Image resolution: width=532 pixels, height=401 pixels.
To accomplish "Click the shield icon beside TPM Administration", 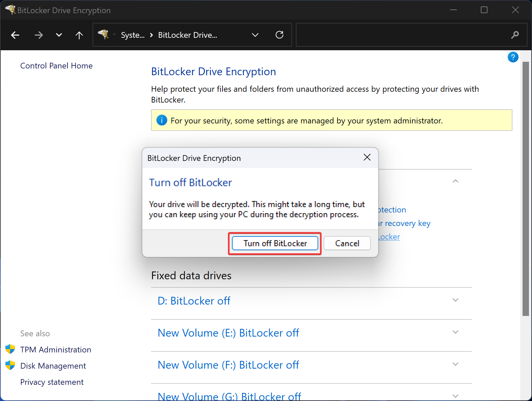I will pyautogui.click(x=10, y=349).
